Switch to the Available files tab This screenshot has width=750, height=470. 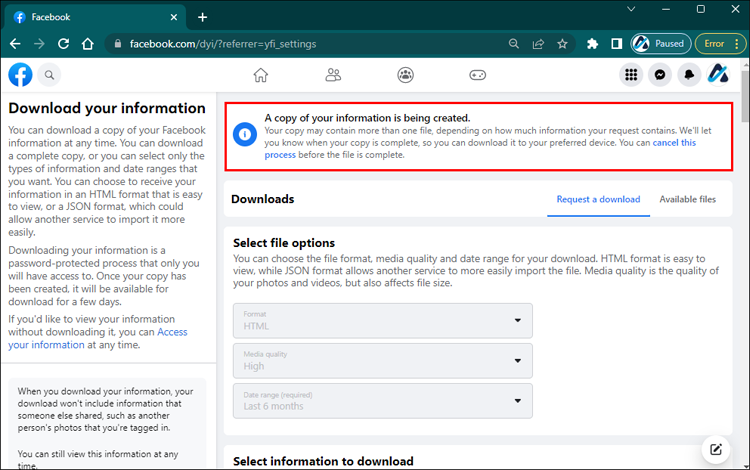coord(687,199)
